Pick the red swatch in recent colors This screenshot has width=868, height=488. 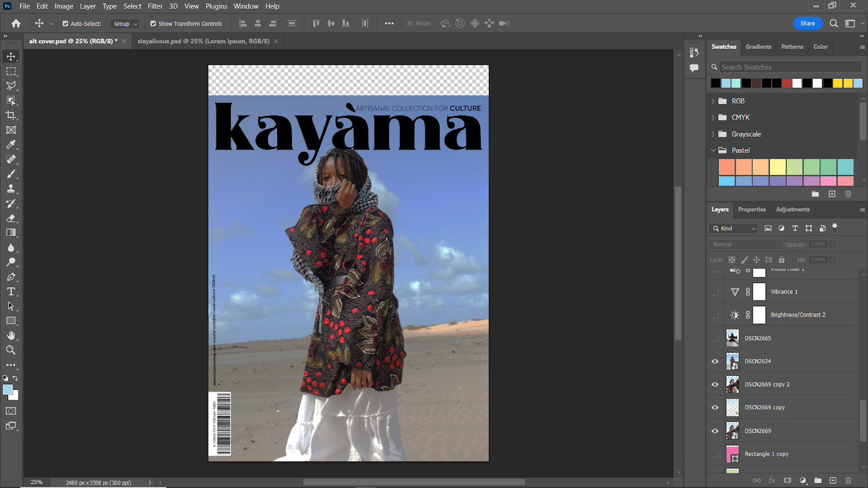coord(787,84)
